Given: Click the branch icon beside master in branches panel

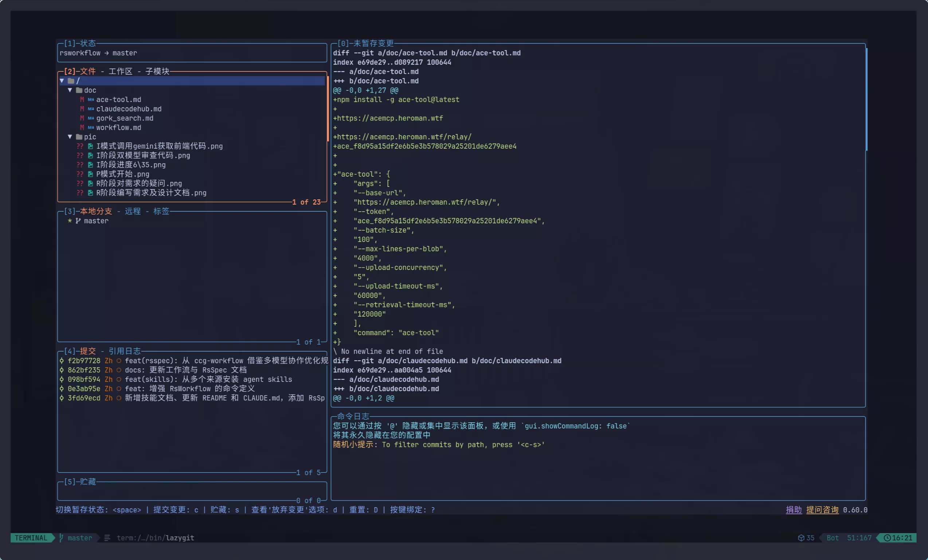Looking at the screenshot, I should click(x=78, y=221).
